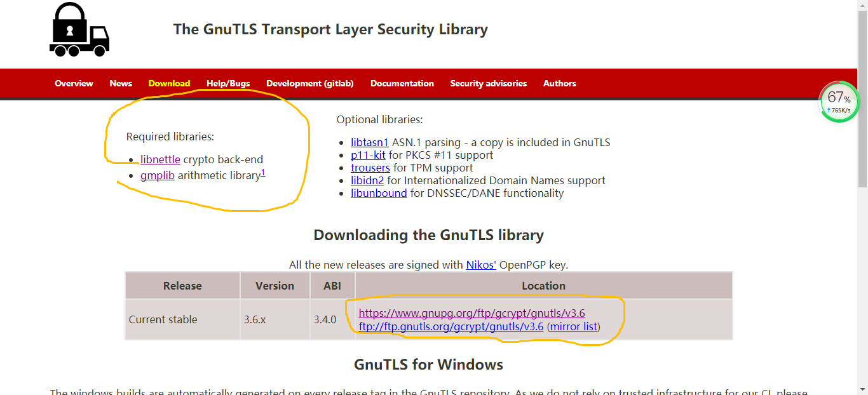Select the Download menu item

(x=169, y=83)
